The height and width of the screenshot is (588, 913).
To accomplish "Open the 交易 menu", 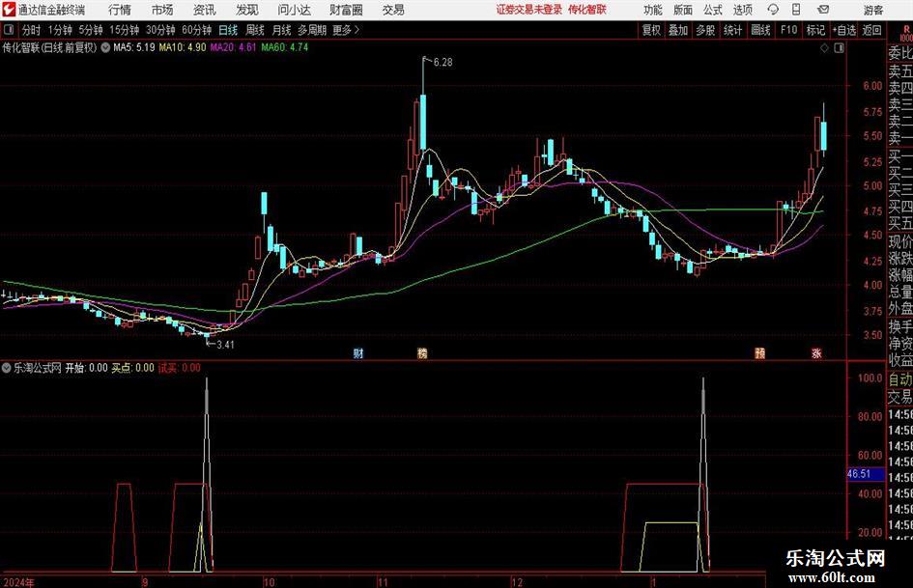I will coord(393,10).
